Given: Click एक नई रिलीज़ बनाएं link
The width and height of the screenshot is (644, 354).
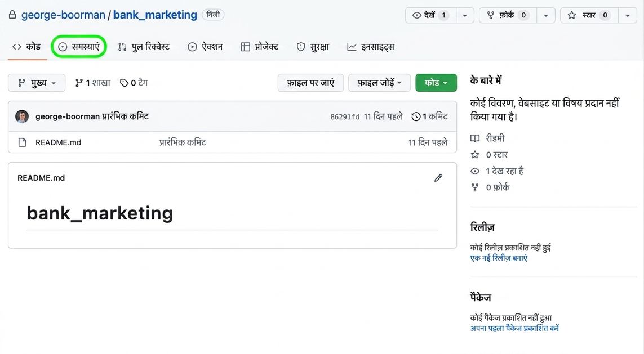Looking at the screenshot, I should tap(499, 258).
